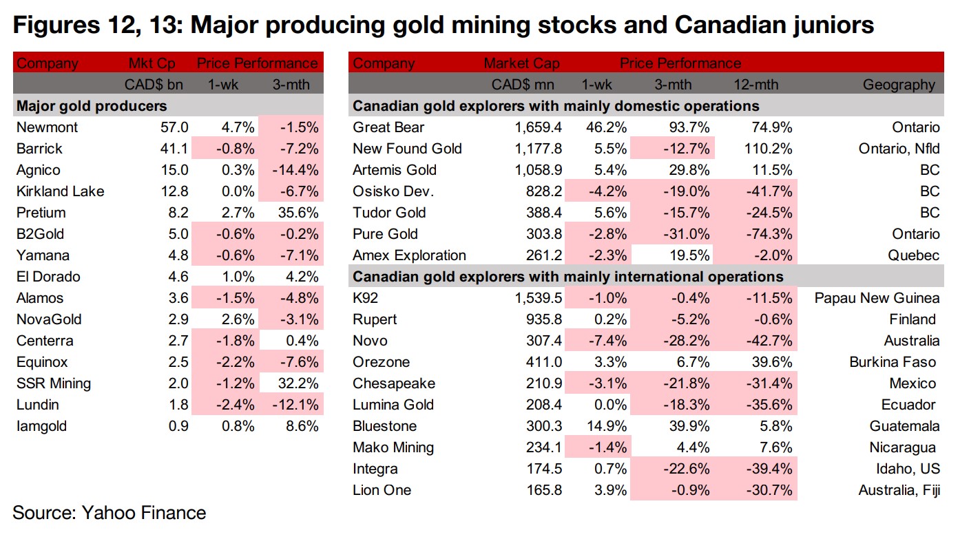This screenshot has width=980, height=539.
Task: Click the 'Market Cap' header in right table
Action: pos(521,63)
